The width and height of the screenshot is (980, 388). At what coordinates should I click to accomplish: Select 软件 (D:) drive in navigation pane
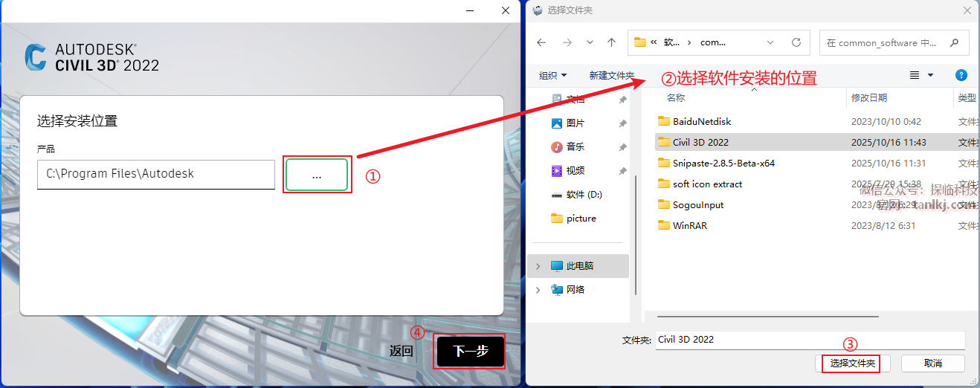click(x=584, y=194)
